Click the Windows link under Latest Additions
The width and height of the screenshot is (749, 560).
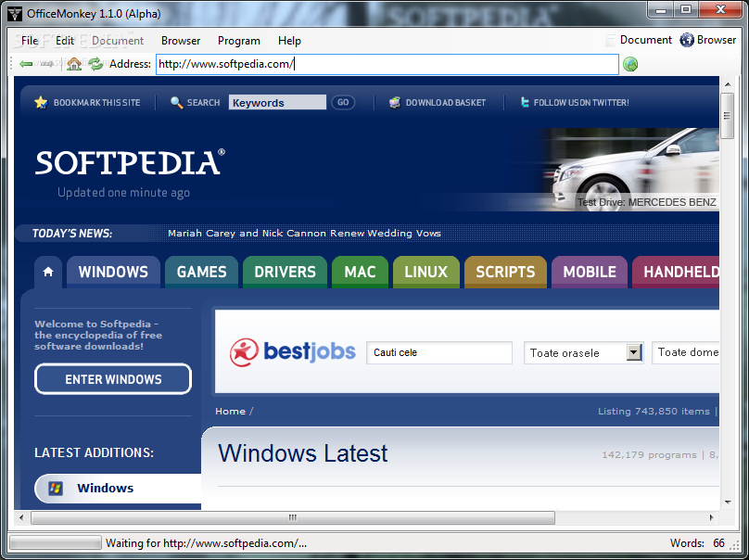coord(105,488)
